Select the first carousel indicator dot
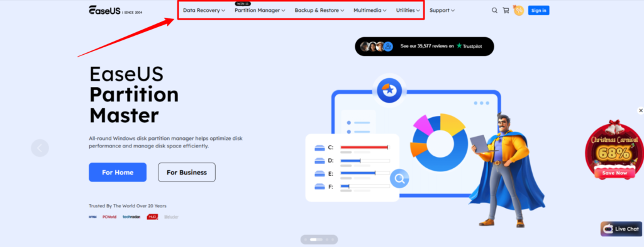Screen dimensions: 644x247 point(306,239)
